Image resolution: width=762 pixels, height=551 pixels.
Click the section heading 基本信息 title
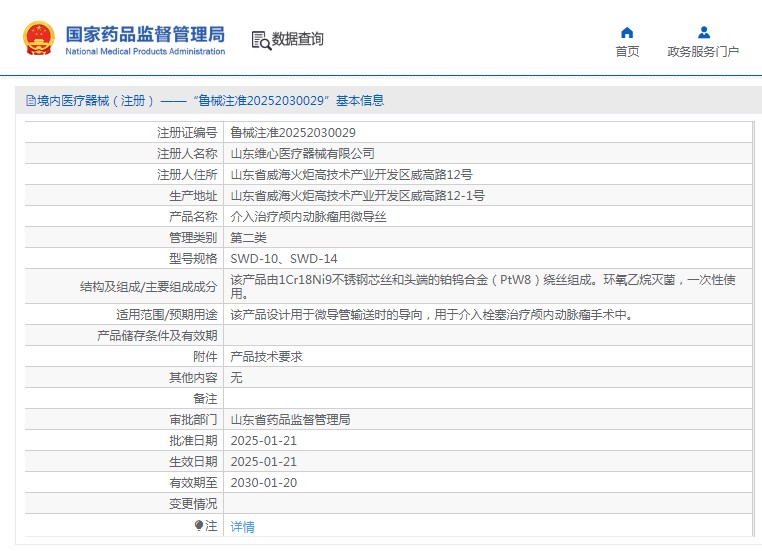click(360, 101)
